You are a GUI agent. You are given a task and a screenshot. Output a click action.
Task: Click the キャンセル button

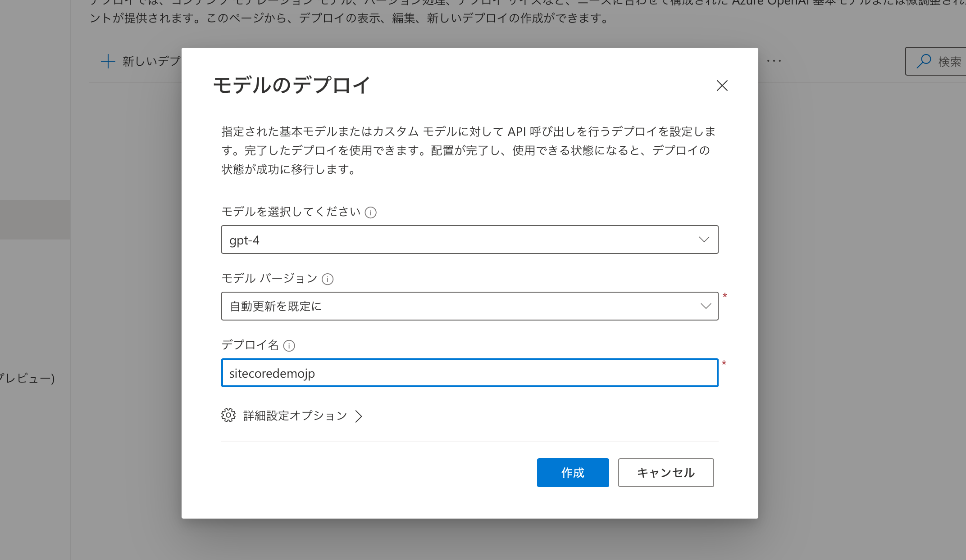coord(665,472)
